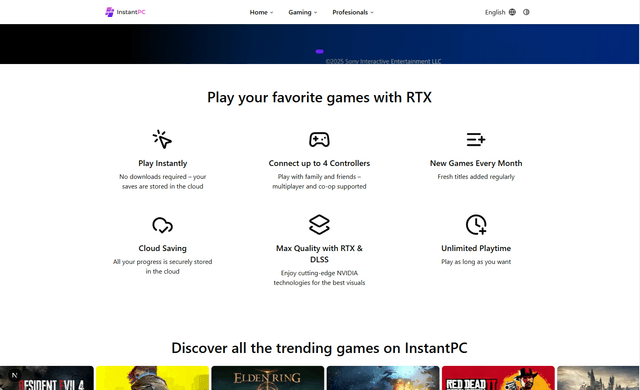
Task: Click 'Discover all the trending games' heading
Action: [319, 348]
